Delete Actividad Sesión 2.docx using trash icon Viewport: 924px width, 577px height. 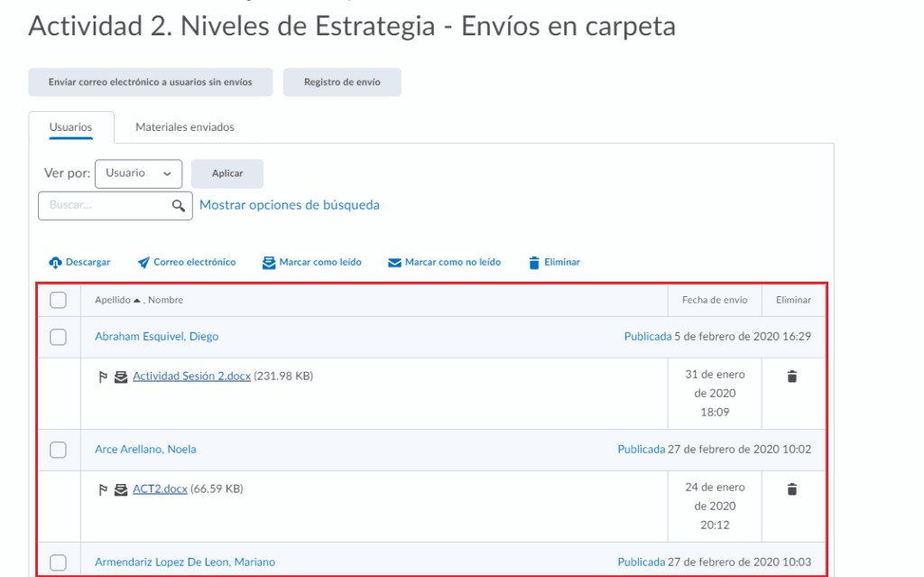(792, 377)
